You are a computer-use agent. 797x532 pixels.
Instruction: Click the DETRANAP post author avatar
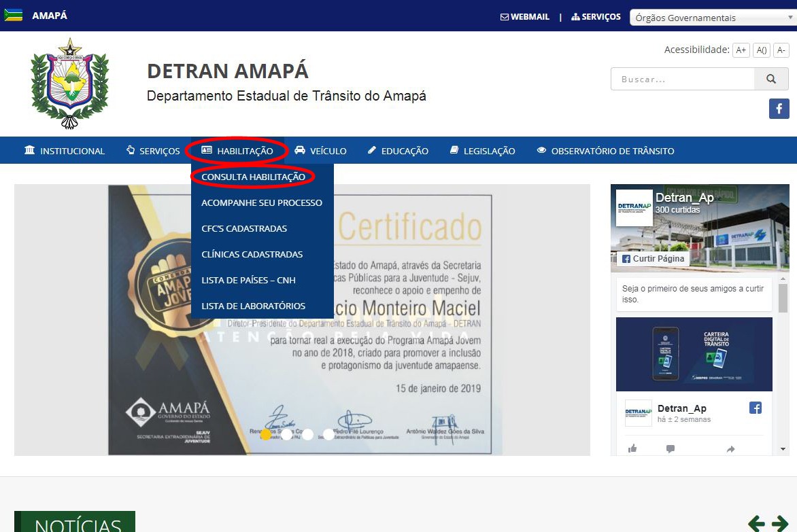638,412
